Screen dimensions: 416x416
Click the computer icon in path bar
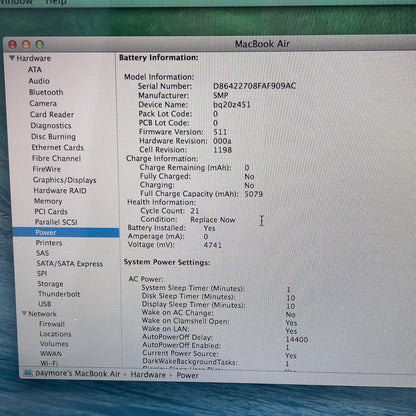(28, 373)
